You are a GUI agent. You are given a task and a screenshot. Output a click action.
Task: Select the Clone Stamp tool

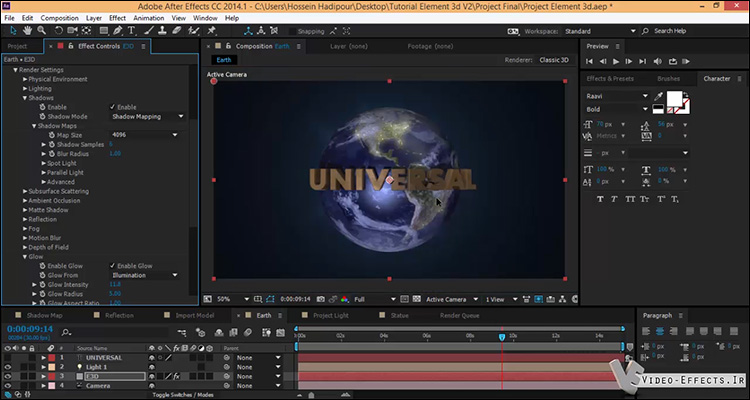point(163,31)
